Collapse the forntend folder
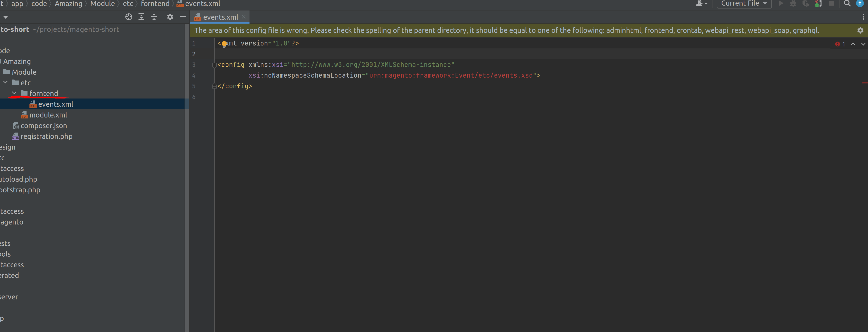Image resolution: width=868 pixels, height=332 pixels. pos(14,93)
